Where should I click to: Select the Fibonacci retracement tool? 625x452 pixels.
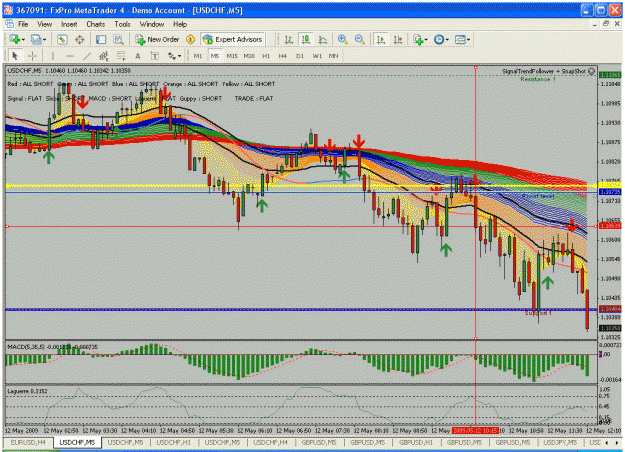[121, 56]
